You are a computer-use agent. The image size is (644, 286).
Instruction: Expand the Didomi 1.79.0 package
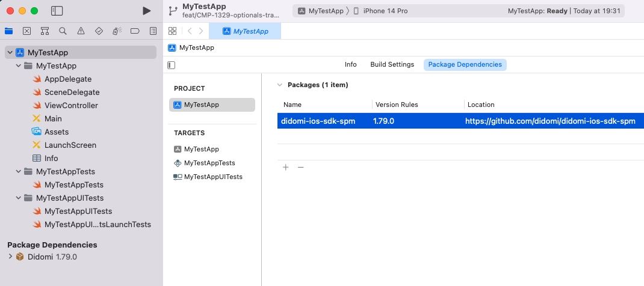(x=10, y=257)
